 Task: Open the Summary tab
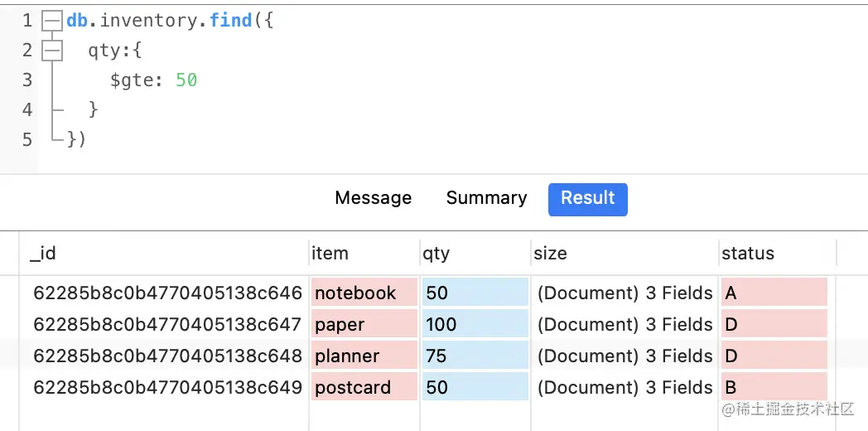coord(486,198)
